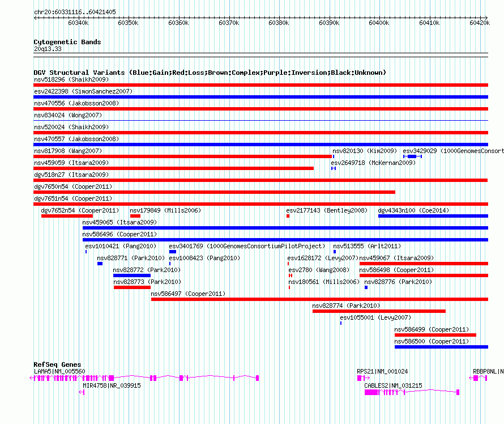This screenshot has height=424, width=504.
Task: Select the small blue nsv828771 marker
Action: (100, 264)
